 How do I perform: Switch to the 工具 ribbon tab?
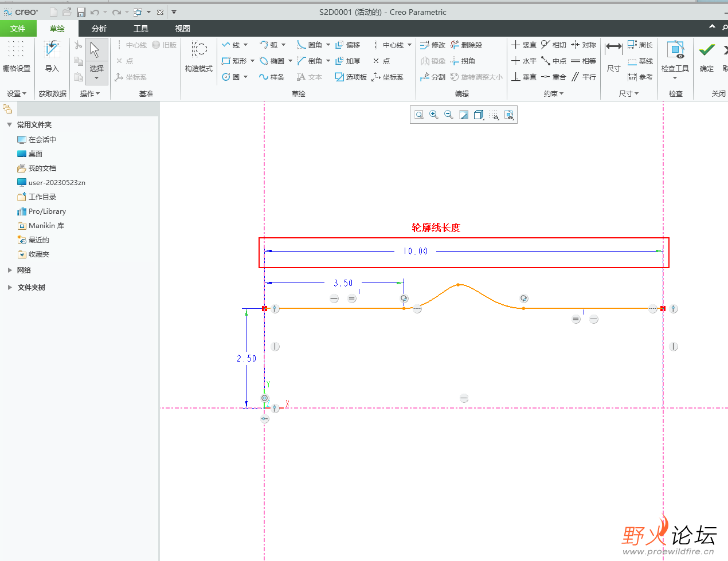(141, 29)
